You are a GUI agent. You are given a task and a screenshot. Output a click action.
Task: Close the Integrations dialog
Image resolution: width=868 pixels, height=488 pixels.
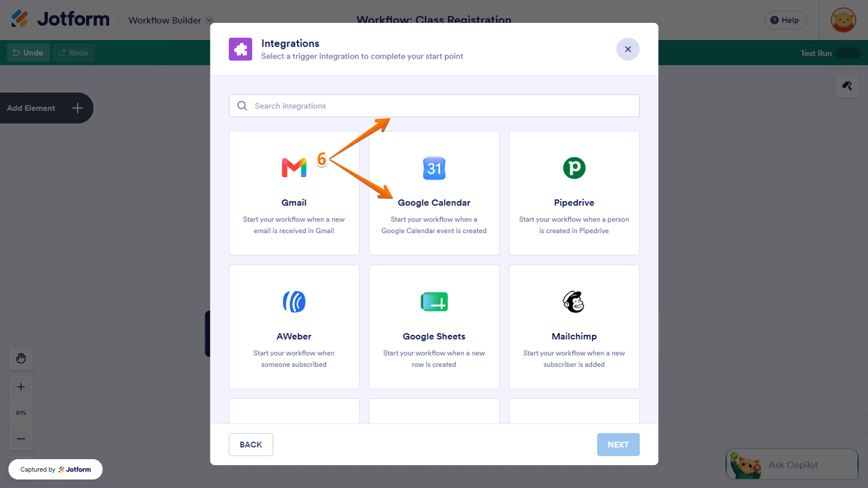point(627,49)
